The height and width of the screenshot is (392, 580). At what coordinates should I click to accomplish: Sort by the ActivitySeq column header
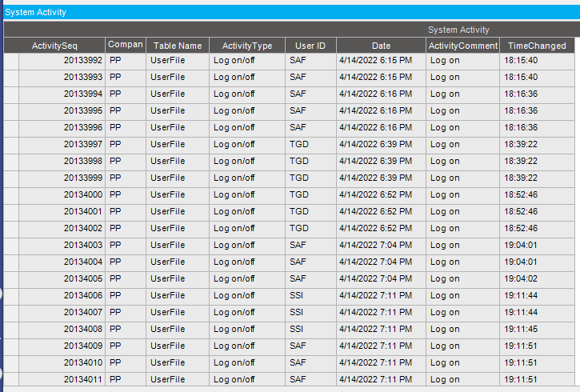54,46
